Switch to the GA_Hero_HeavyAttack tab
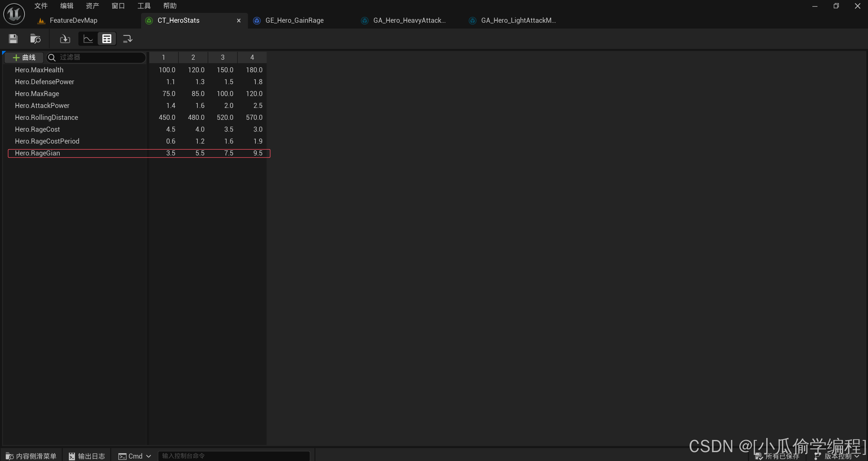Viewport: 868px width, 461px height. pos(409,20)
